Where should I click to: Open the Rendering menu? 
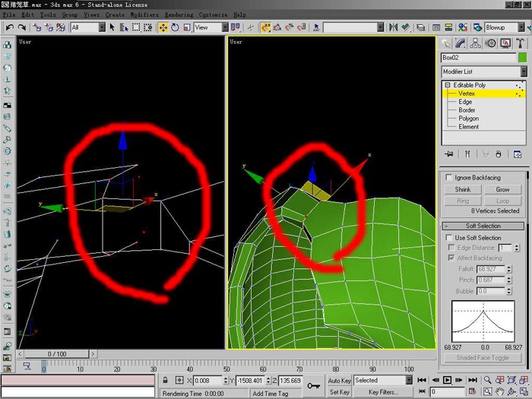click(179, 14)
